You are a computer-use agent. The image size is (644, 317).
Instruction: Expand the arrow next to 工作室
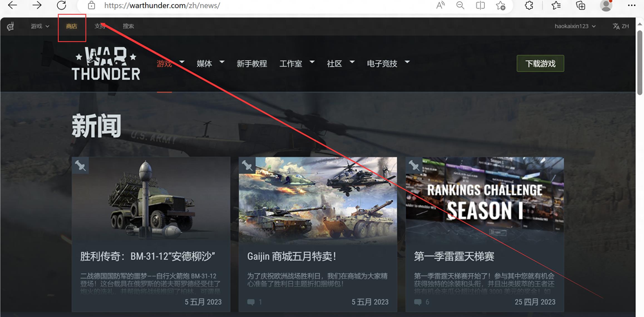312,62
